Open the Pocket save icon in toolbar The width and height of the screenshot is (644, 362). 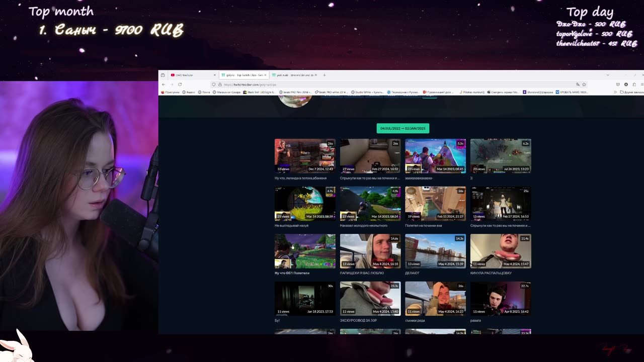[x=618, y=84]
